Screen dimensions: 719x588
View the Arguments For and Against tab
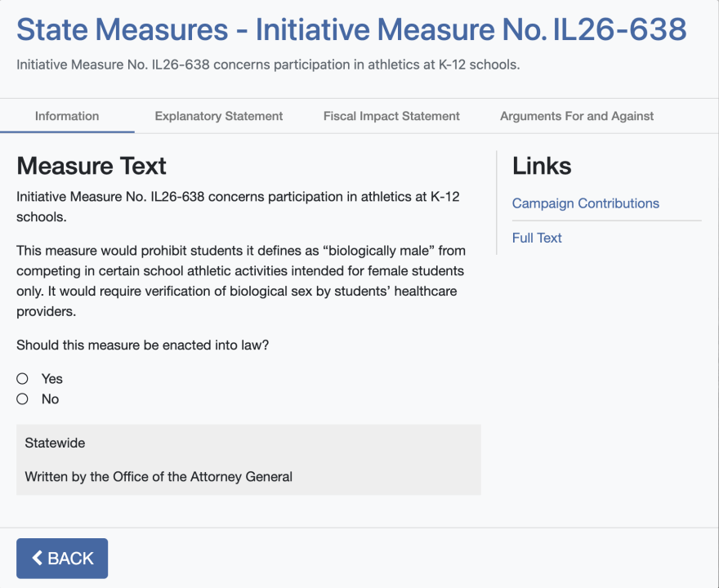click(576, 116)
